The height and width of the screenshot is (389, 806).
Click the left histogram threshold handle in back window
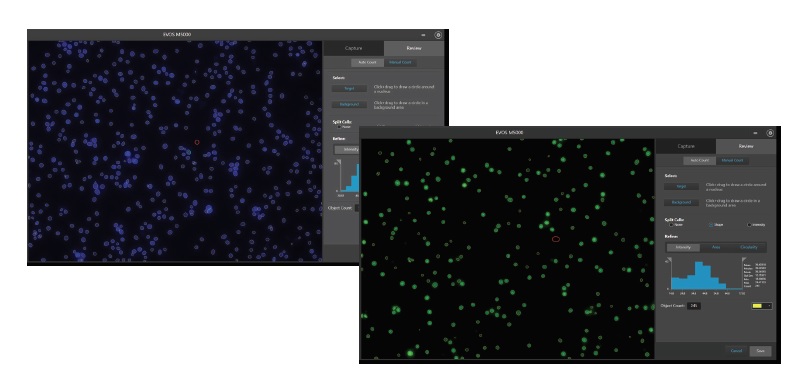tap(338, 163)
